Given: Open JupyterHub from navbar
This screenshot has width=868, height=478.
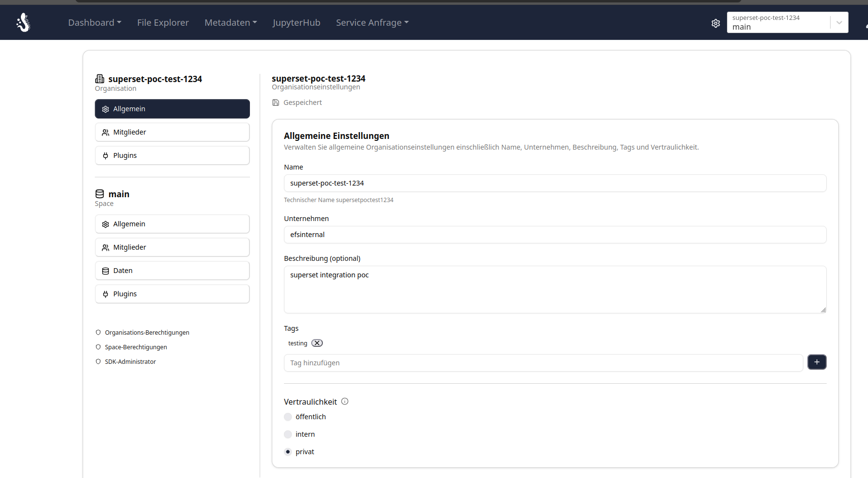Looking at the screenshot, I should [296, 22].
